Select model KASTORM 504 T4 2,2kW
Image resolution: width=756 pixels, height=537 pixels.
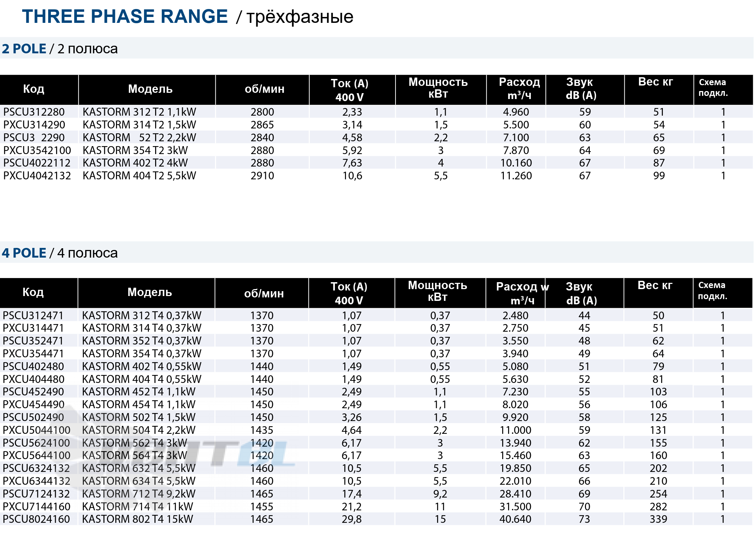pyautogui.click(x=139, y=430)
